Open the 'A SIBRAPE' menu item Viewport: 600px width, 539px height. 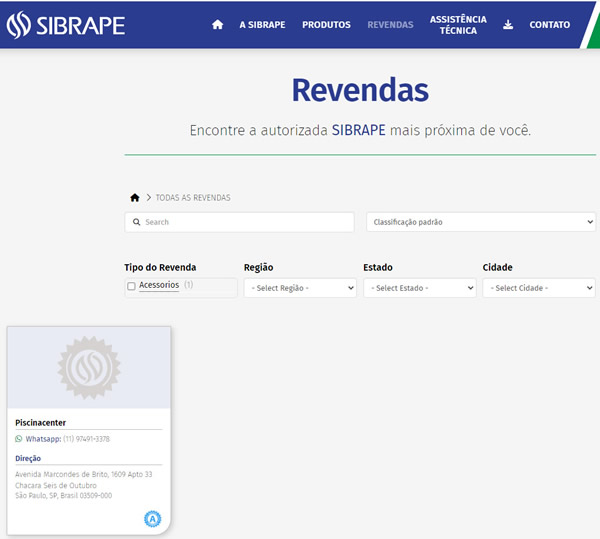262,25
